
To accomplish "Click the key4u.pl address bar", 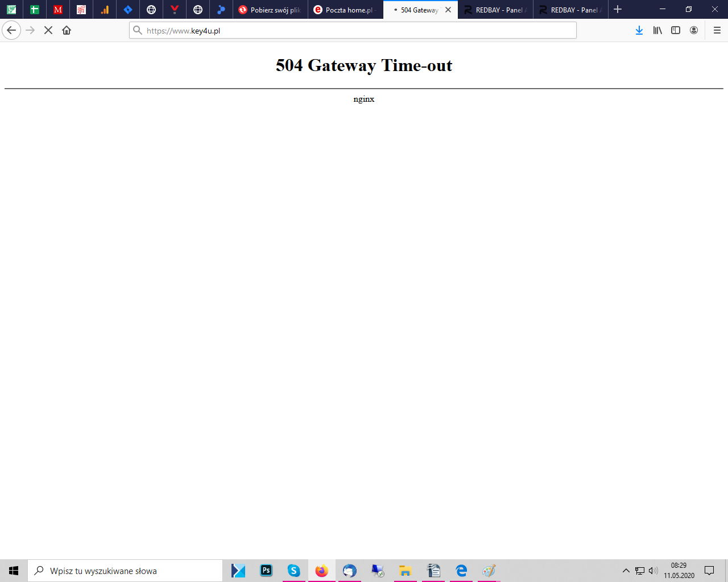I will [353, 31].
